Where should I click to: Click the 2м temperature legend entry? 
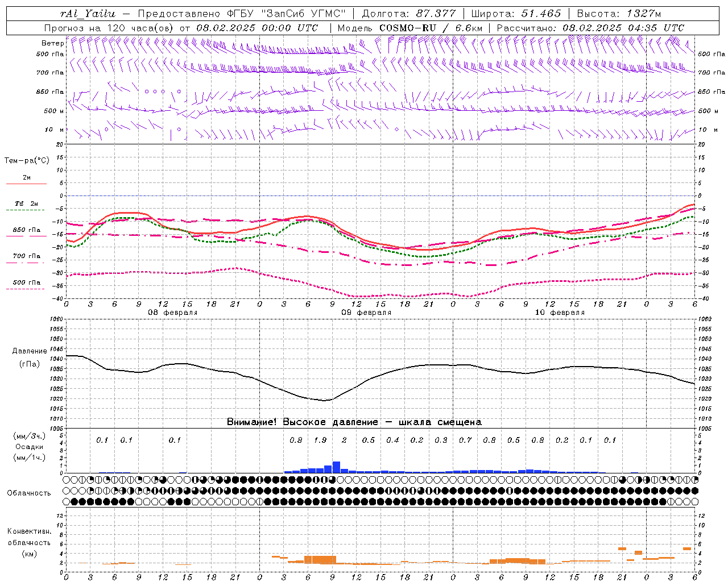[x=27, y=178]
